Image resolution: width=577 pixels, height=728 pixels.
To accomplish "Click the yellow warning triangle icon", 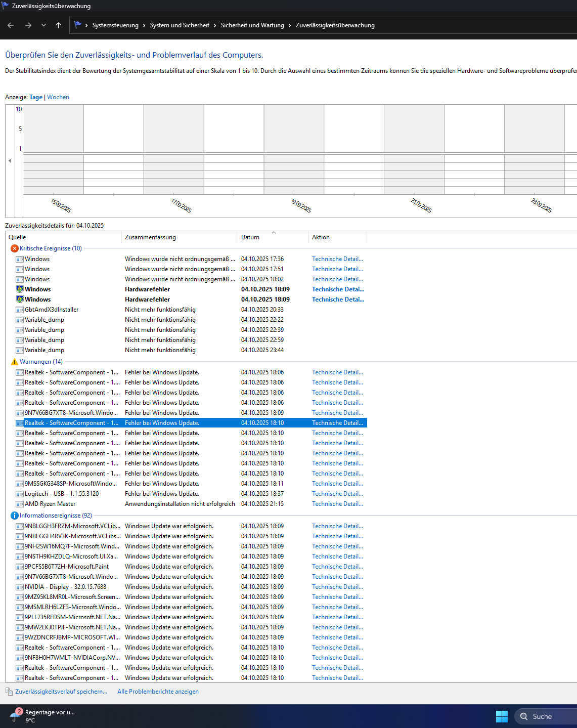I will click(15, 362).
